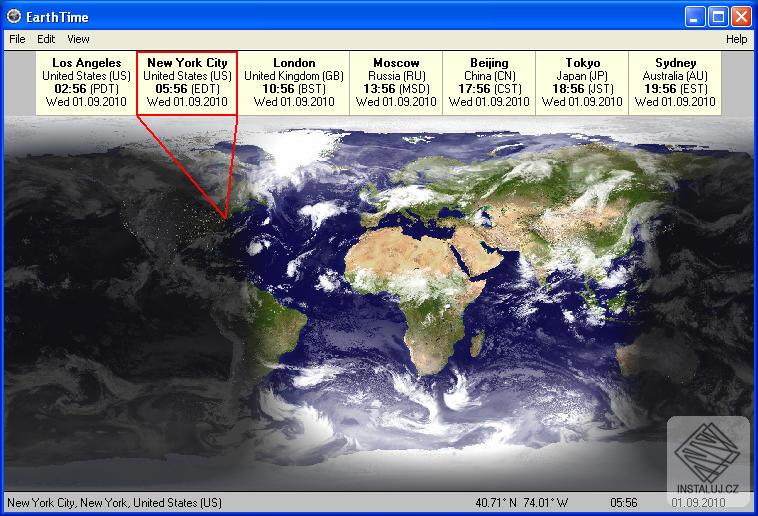Click London time 10:56 (BST)

(293, 89)
